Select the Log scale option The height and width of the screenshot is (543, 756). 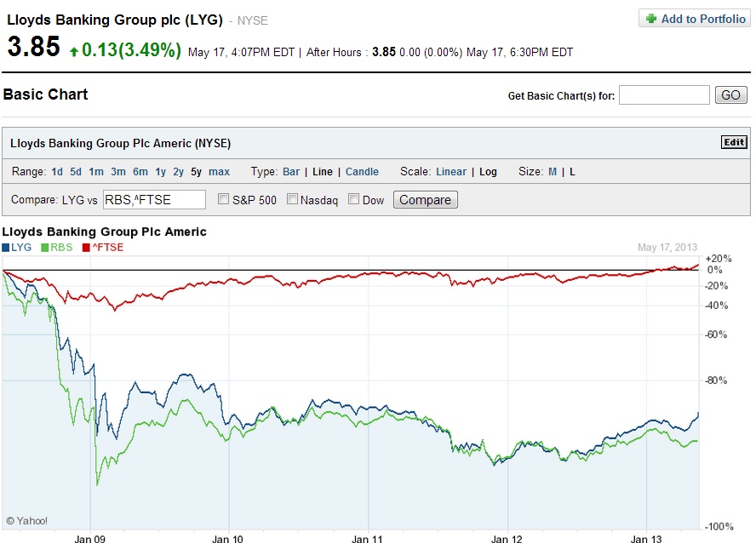click(488, 172)
